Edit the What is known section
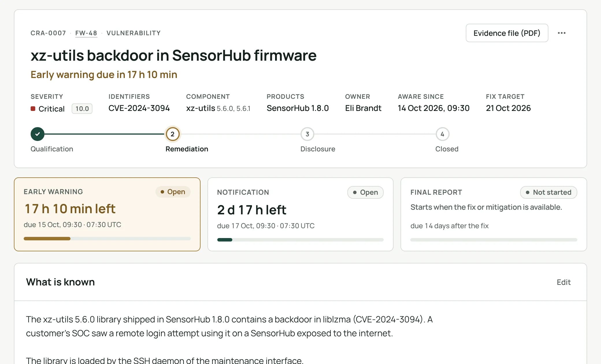This screenshot has height=364, width=601. 563,282
